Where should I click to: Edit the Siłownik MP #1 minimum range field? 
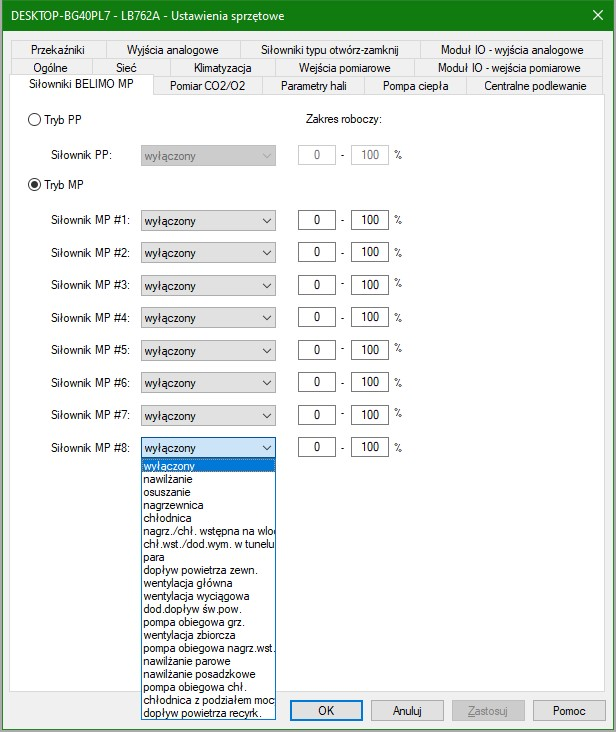coord(317,220)
